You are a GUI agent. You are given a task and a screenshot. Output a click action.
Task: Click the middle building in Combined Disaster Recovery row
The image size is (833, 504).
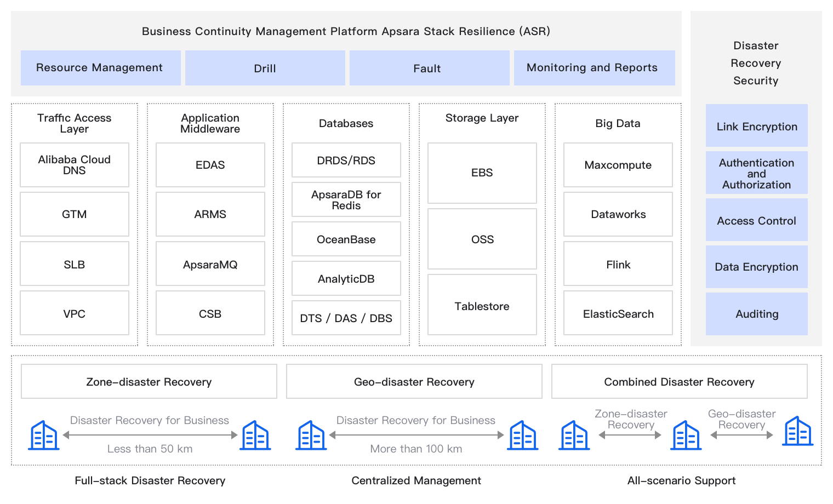686,436
